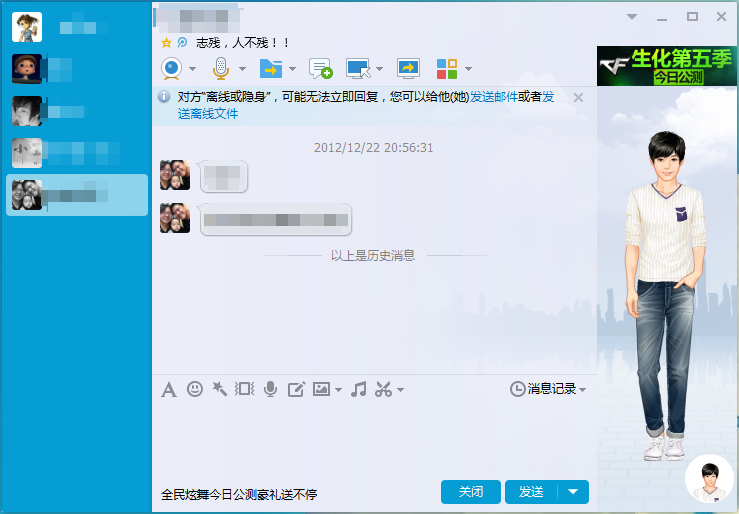Click sender avatar on second message
The height and width of the screenshot is (514, 739).
175,218
